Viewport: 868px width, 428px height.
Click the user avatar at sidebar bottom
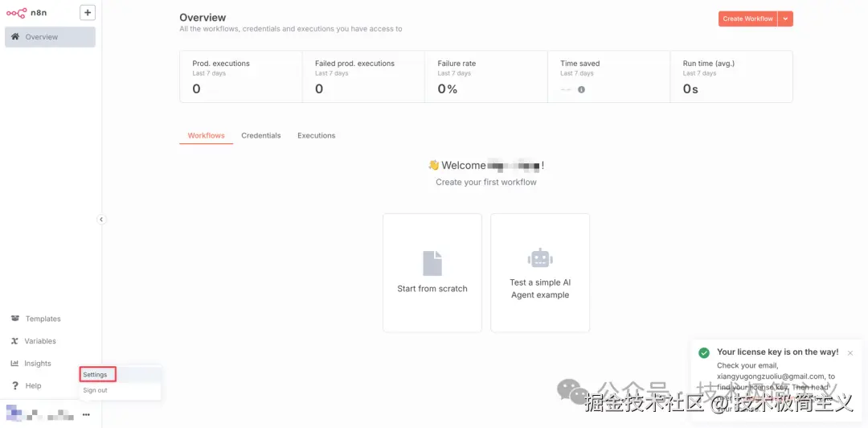point(14,412)
